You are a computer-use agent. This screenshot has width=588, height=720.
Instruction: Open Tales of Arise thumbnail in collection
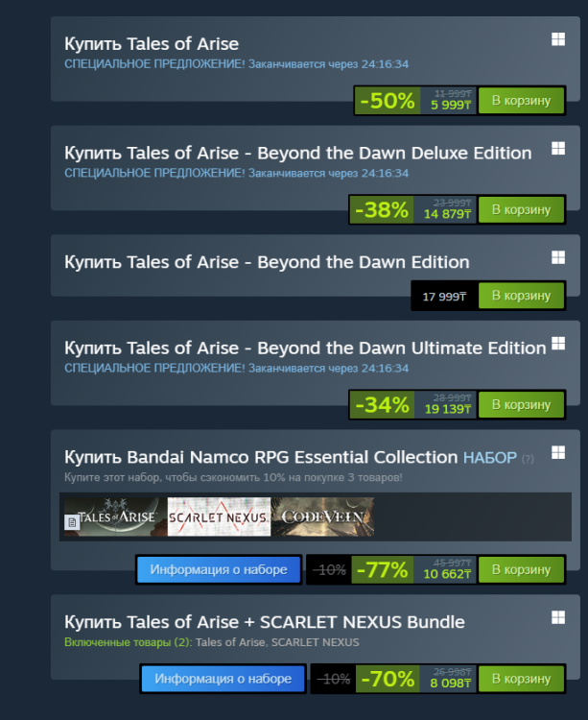pos(115,517)
